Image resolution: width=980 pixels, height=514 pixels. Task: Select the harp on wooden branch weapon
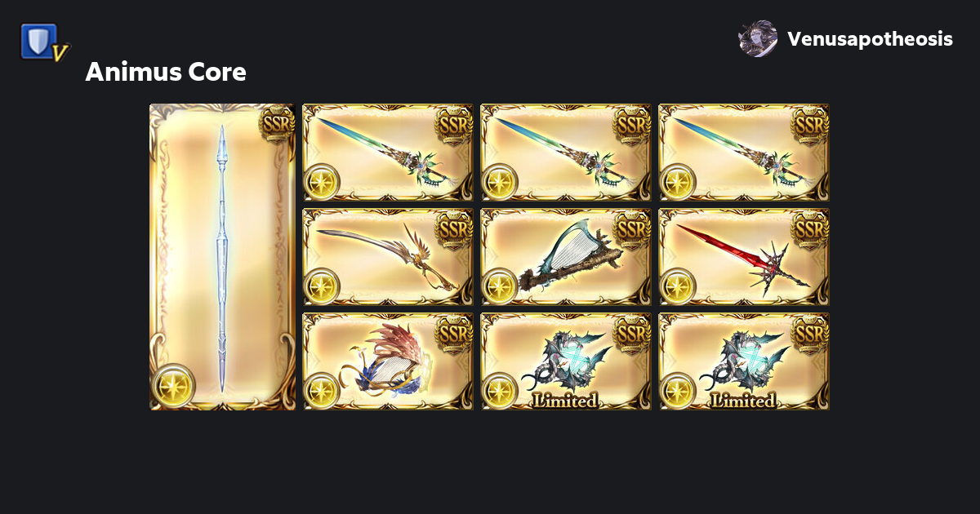tap(566, 256)
